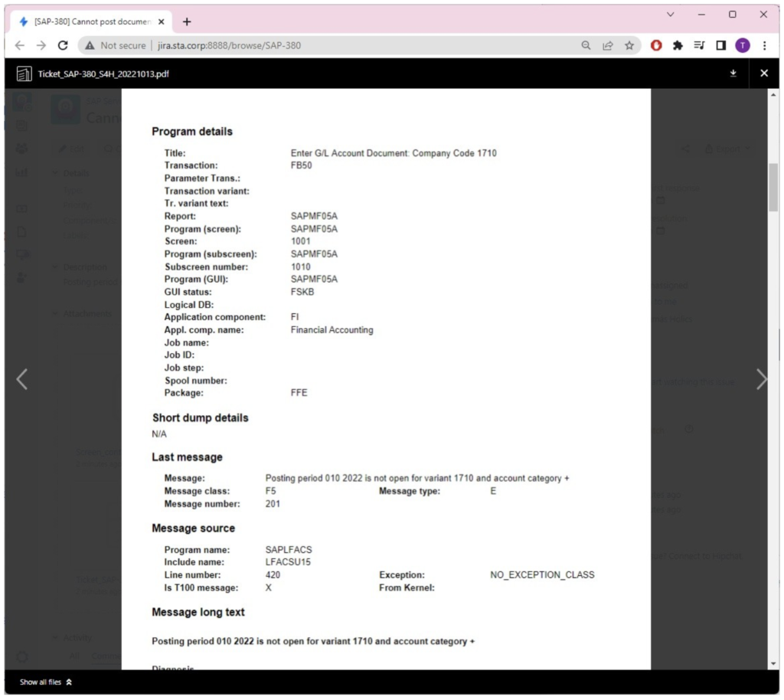Select the SAP-380 browser tab
This screenshot has width=784, height=700.
pyautogui.click(x=93, y=21)
